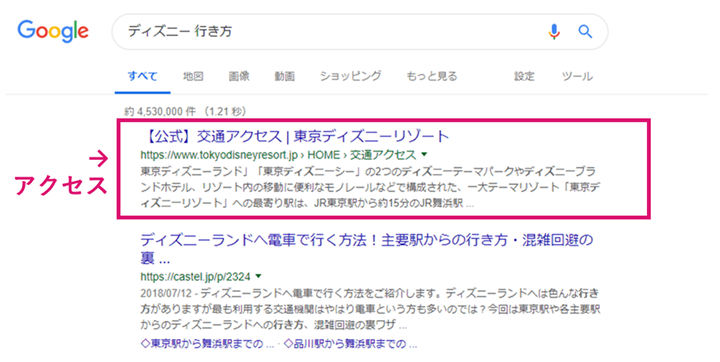Click the magnifying glass search icon
Viewport: 720px width, 362px height.
click(x=585, y=31)
